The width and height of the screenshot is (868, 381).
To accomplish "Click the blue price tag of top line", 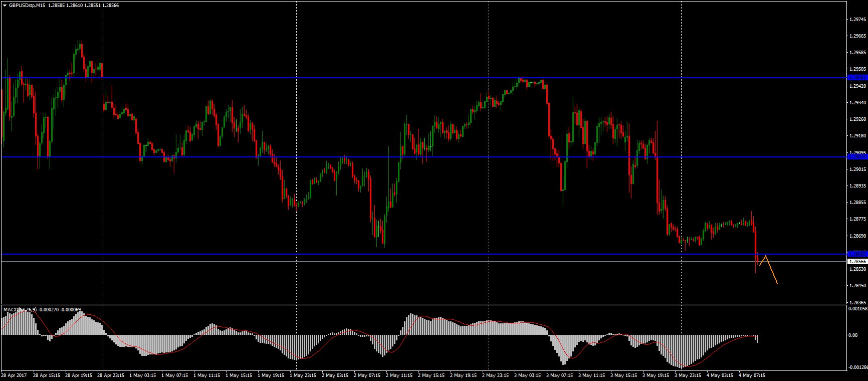I will 856,78.
